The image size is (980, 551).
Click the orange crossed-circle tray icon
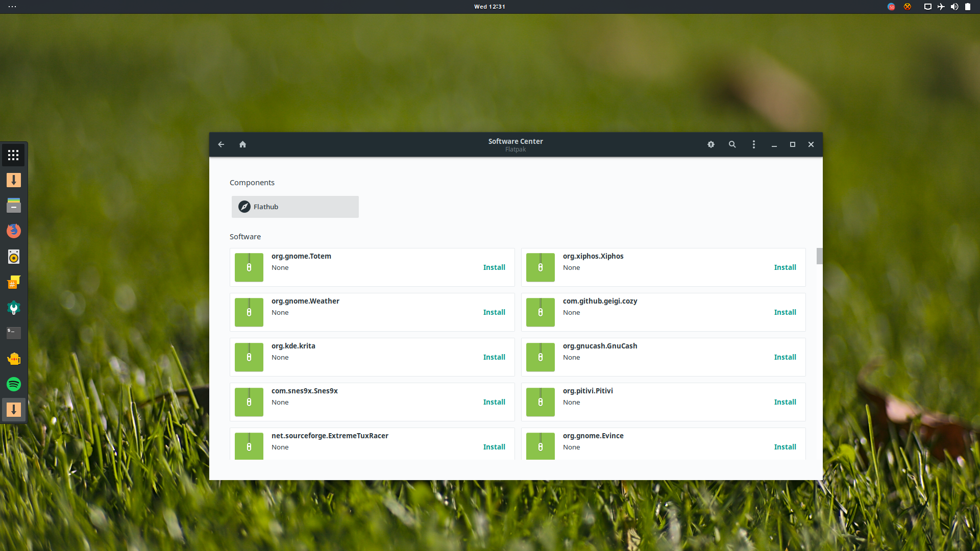coord(908,7)
